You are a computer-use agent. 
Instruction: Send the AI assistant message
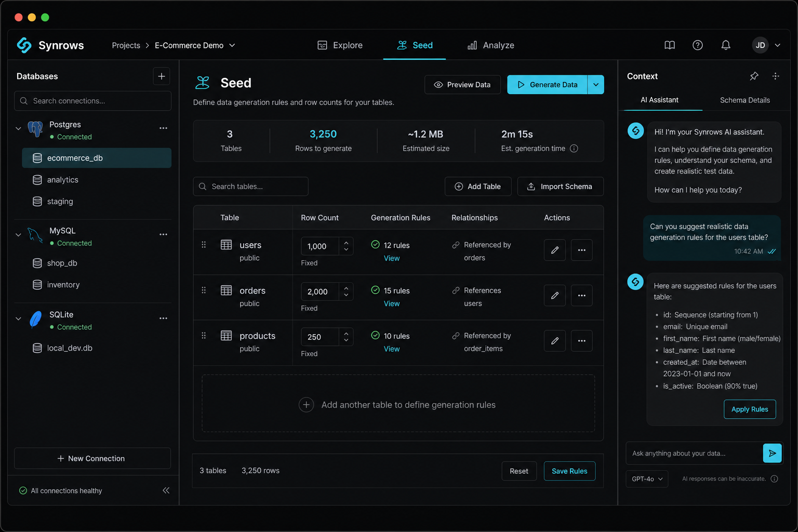tap(773, 453)
